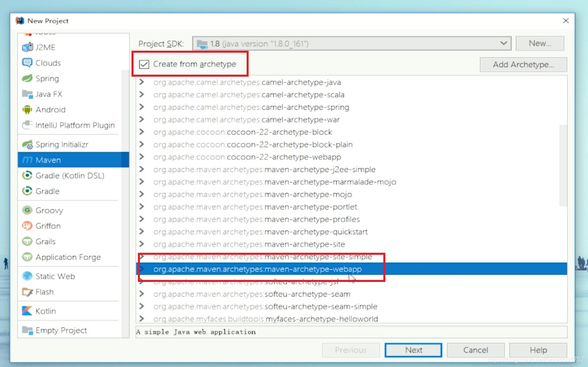Expand softeu-archetype-seam chevron
588x367 pixels.
coord(142,294)
